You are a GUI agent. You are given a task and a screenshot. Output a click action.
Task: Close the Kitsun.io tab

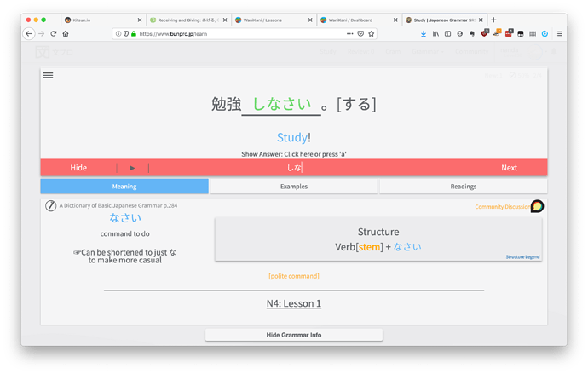[x=140, y=20]
